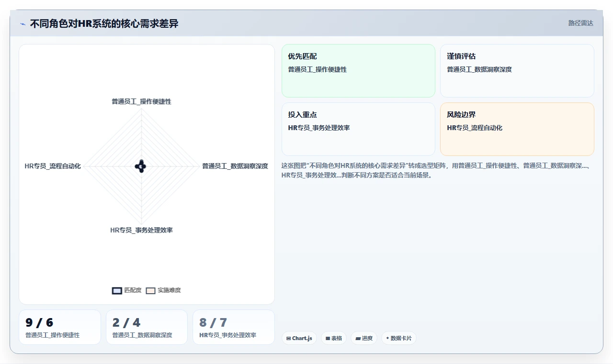Toggle the 实施难度 legend swatch

pyautogui.click(x=151, y=290)
